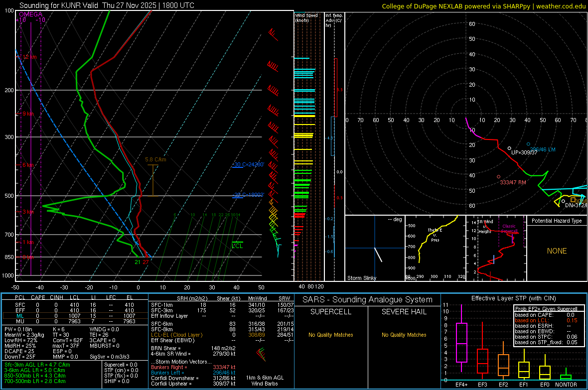Click the 'maxT = 37F' value

click(66, 346)
